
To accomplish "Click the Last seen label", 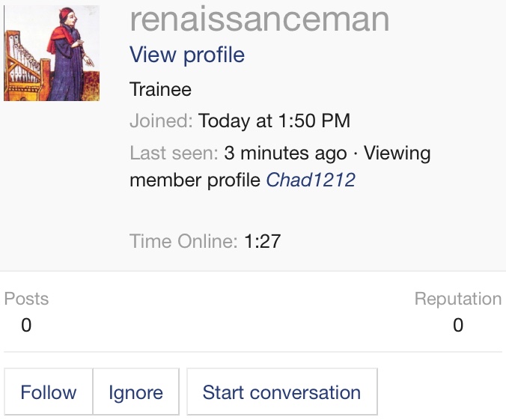I will click(174, 153).
